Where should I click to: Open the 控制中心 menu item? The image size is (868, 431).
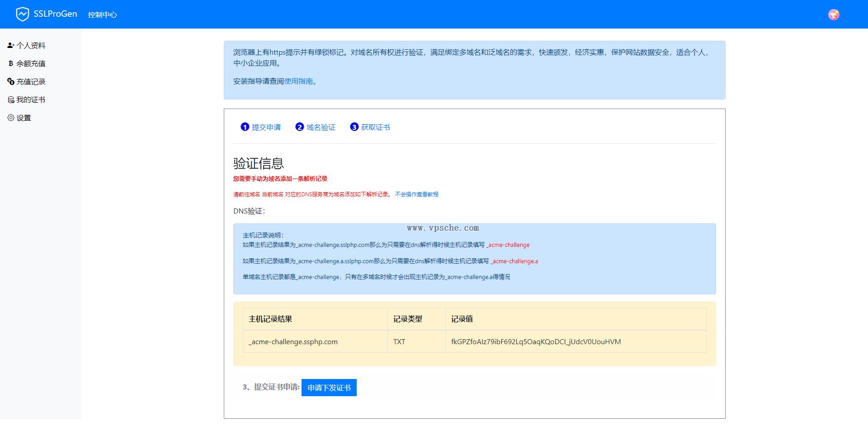[x=102, y=14]
